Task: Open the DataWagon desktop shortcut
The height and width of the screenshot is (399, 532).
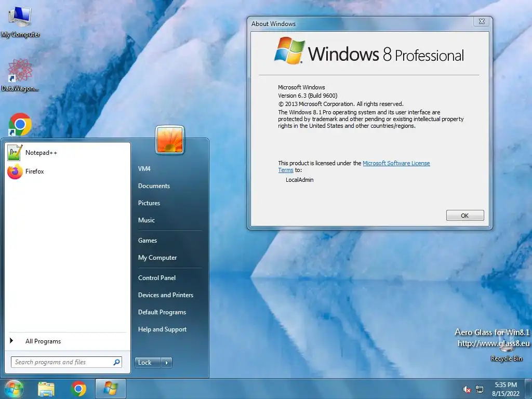Action: click(x=20, y=75)
